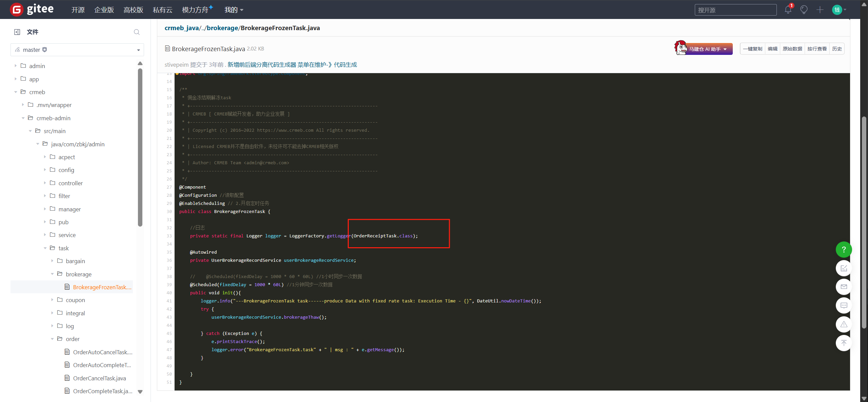Click the file tree scrollbar thumb

140,147
